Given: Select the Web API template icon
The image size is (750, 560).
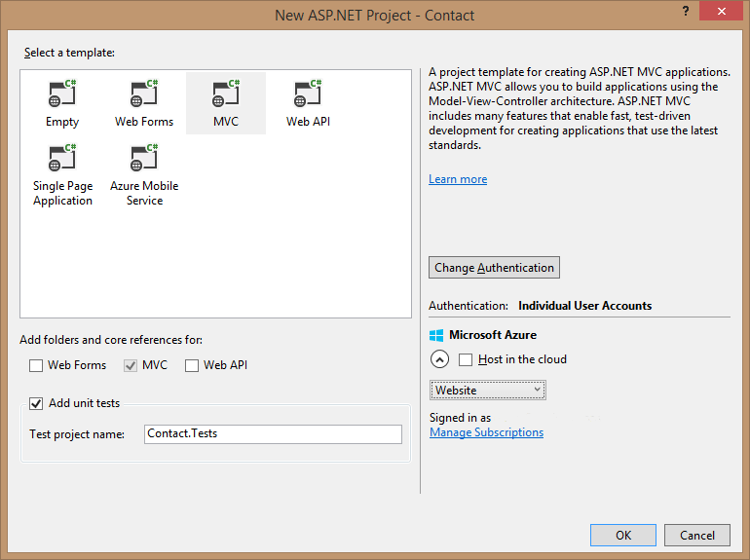Looking at the screenshot, I should coord(308,93).
